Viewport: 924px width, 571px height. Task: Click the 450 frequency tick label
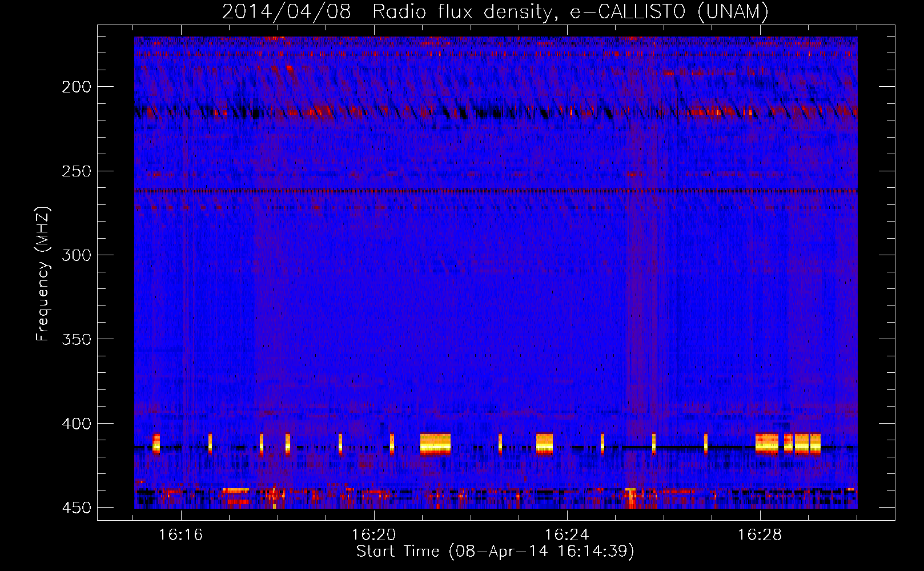tap(77, 508)
